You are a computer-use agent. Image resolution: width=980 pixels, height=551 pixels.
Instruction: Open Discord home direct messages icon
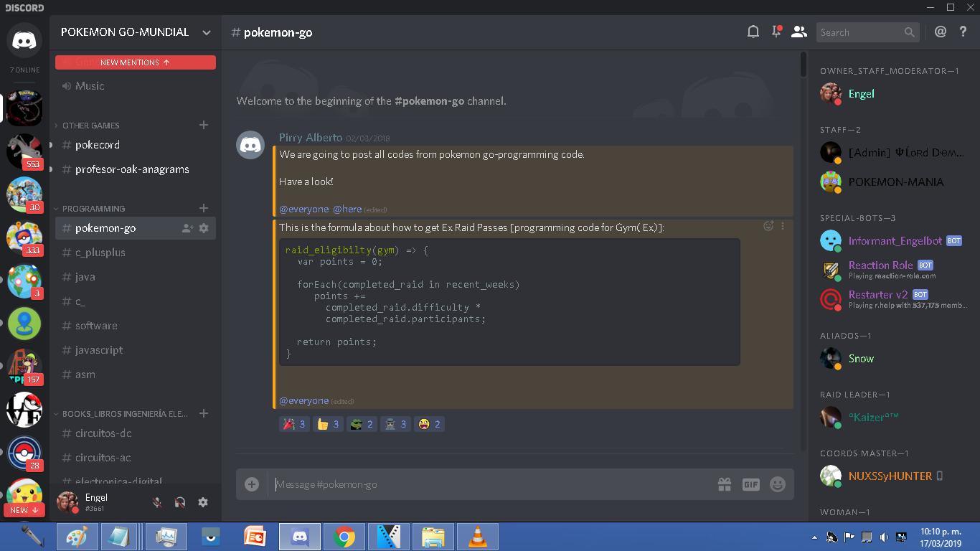coord(24,40)
